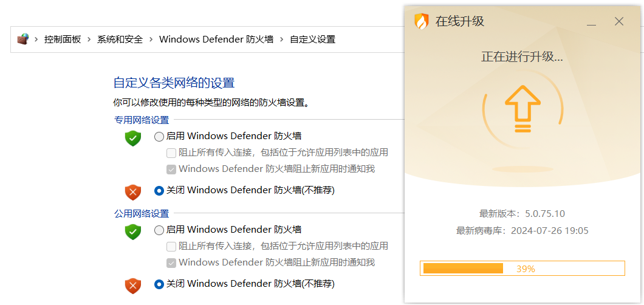Click the Huorong flame shield logo
Viewport: 644px width, 305px height.
421,21
